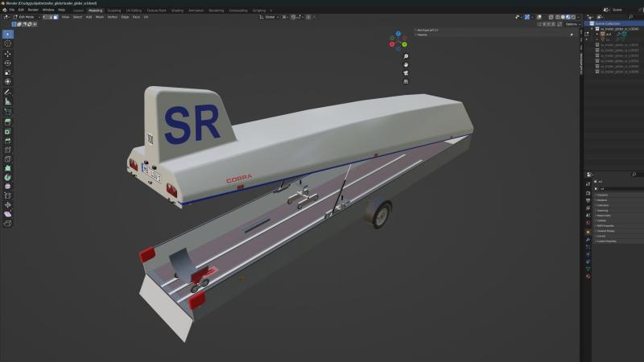This screenshot has width=644, height=362.
Task: Toggle snapping magnet button
Action: tap(293, 17)
